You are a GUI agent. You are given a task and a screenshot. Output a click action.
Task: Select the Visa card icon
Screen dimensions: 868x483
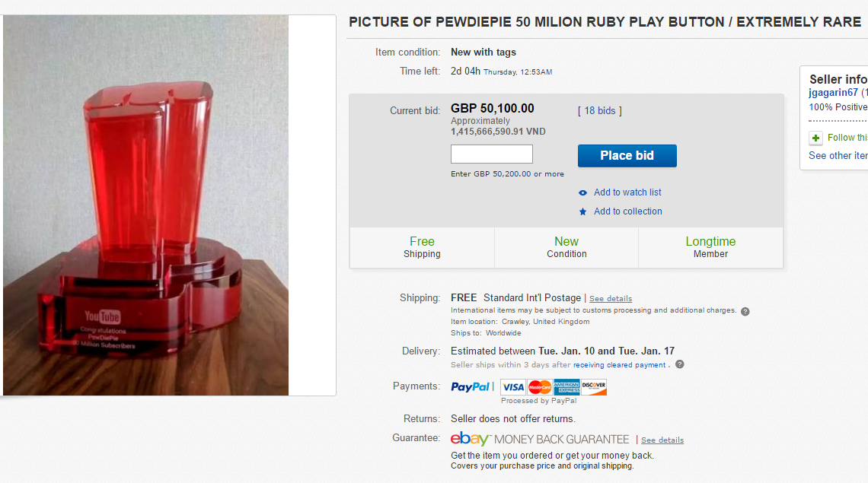coord(512,386)
